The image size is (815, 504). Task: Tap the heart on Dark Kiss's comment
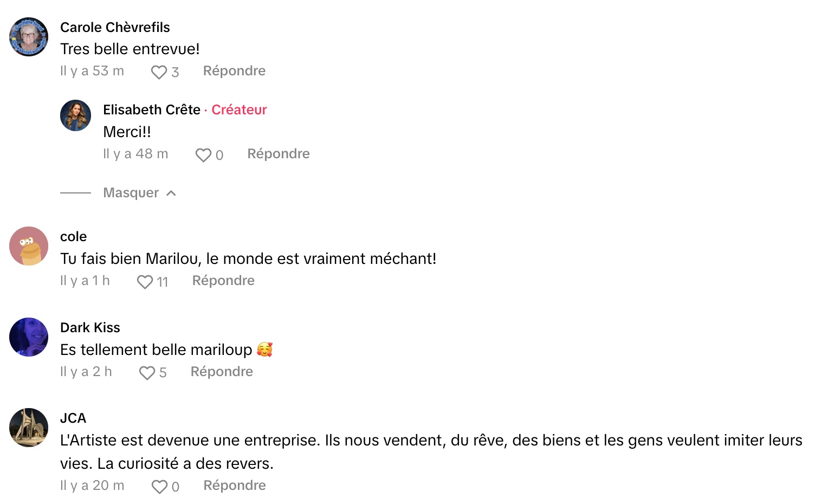pos(147,373)
